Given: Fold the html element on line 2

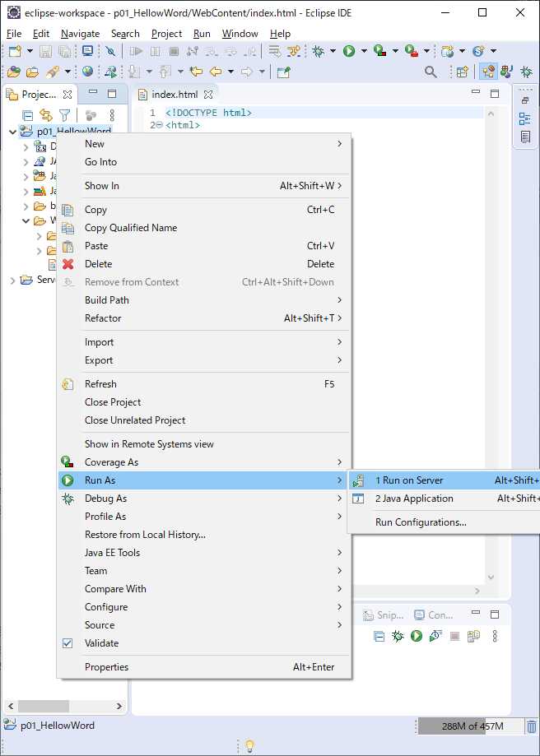Looking at the screenshot, I should tap(161, 125).
